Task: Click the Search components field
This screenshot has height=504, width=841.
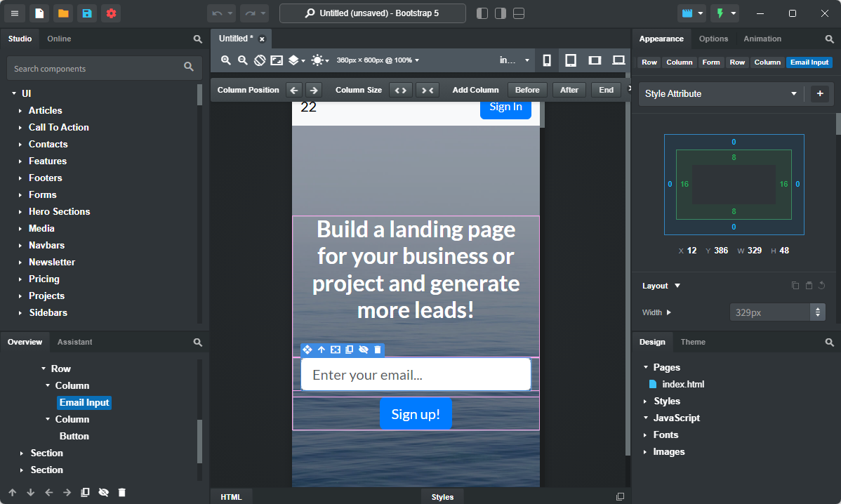Action: [x=98, y=67]
